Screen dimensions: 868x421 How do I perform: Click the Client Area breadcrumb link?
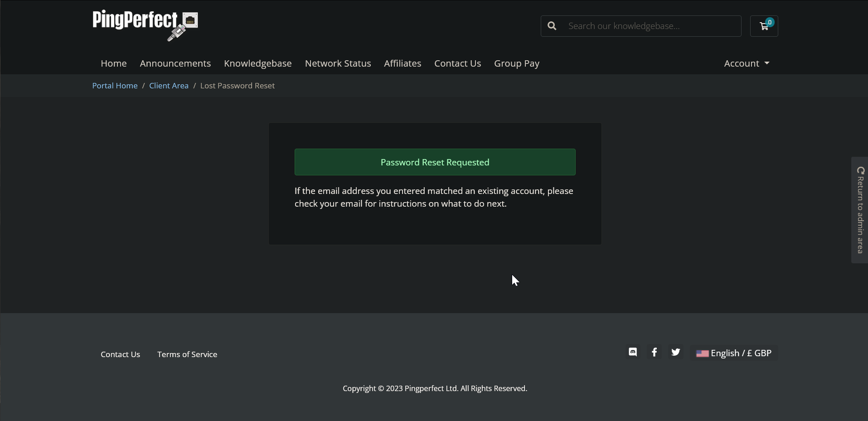coord(169,86)
